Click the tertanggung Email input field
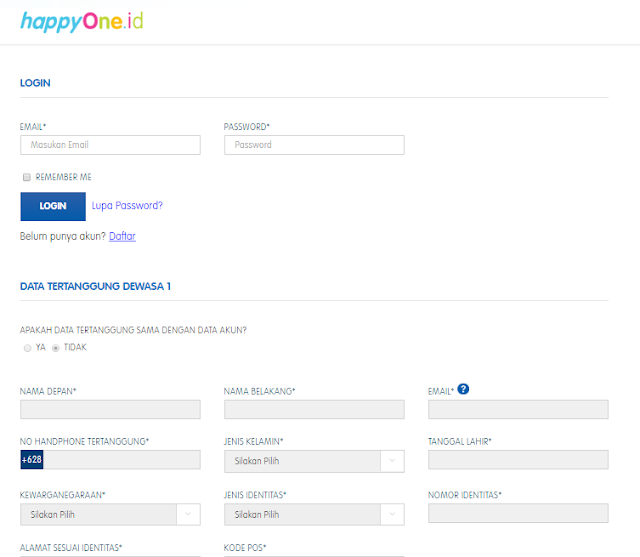The width and height of the screenshot is (640, 557). [518, 409]
